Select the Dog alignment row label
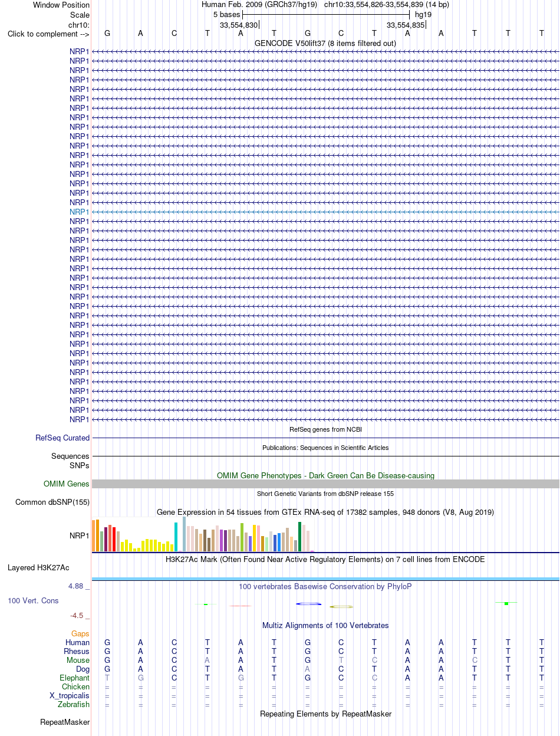The height and width of the screenshot is (736, 560). (x=83, y=669)
